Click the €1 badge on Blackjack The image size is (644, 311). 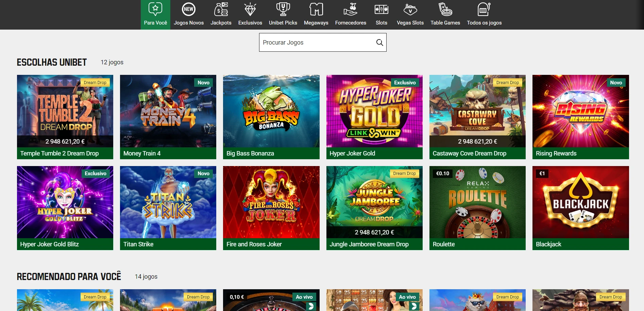click(x=542, y=174)
